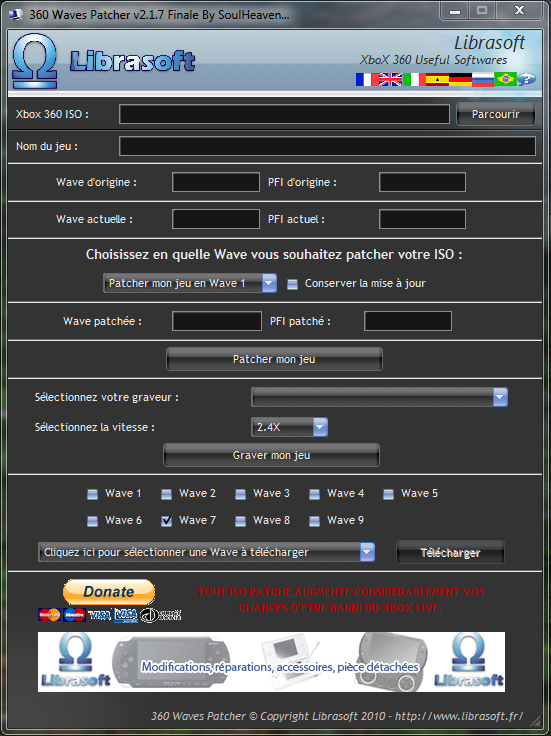Image resolution: width=551 pixels, height=736 pixels.
Task: Click the Xbox 360 ISO path field
Action: tap(284, 114)
